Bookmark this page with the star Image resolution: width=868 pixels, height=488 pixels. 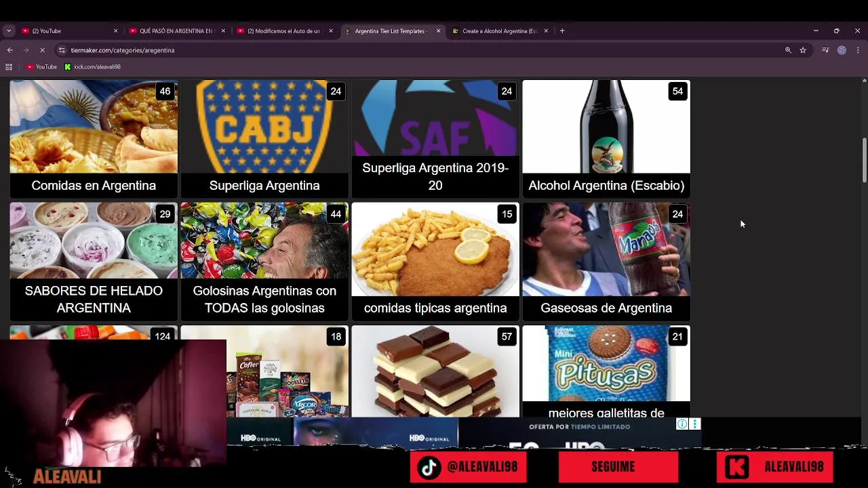pos(803,50)
